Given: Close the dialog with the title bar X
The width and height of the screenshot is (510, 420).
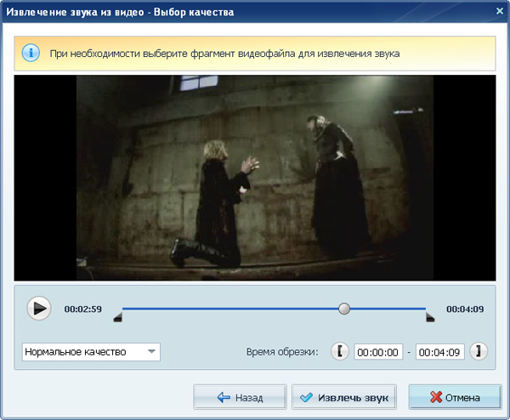Looking at the screenshot, I should tap(500, 11).
